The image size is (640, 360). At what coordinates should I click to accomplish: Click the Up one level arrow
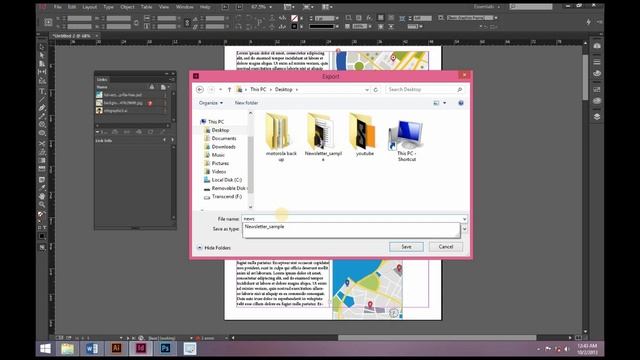(x=229, y=89)
